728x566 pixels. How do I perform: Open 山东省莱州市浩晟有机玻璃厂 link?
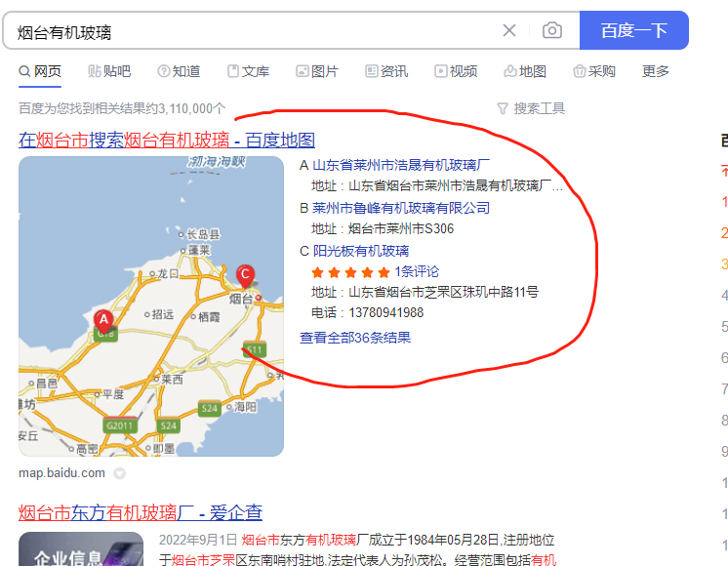(401, 165)
